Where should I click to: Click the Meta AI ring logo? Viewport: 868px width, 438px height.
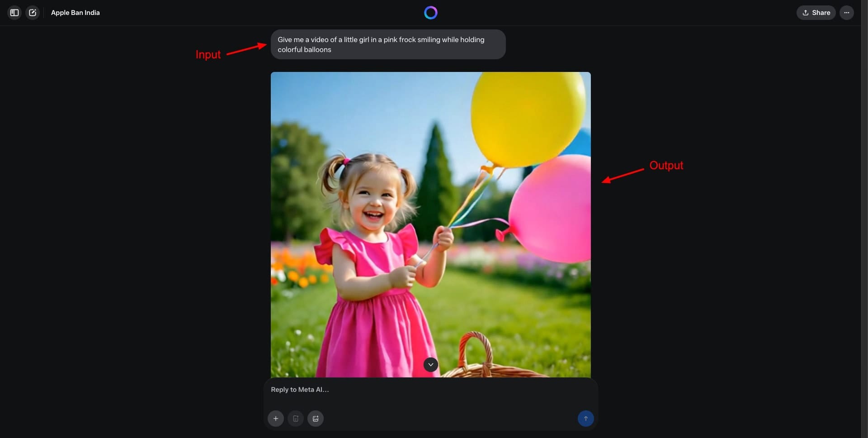pos(430,13)
